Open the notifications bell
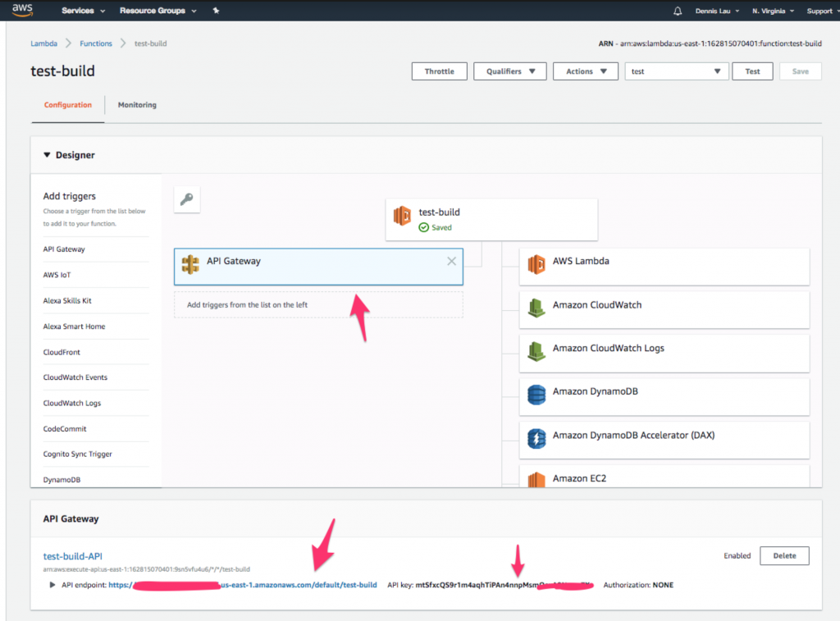Image resolution: width=840 pixels, height=621 pixels. pyautogui.click(x=678, y=11)
